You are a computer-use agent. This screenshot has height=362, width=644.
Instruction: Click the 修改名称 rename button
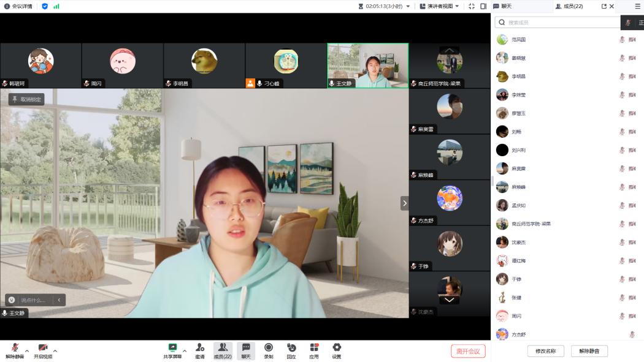[545, 351]
